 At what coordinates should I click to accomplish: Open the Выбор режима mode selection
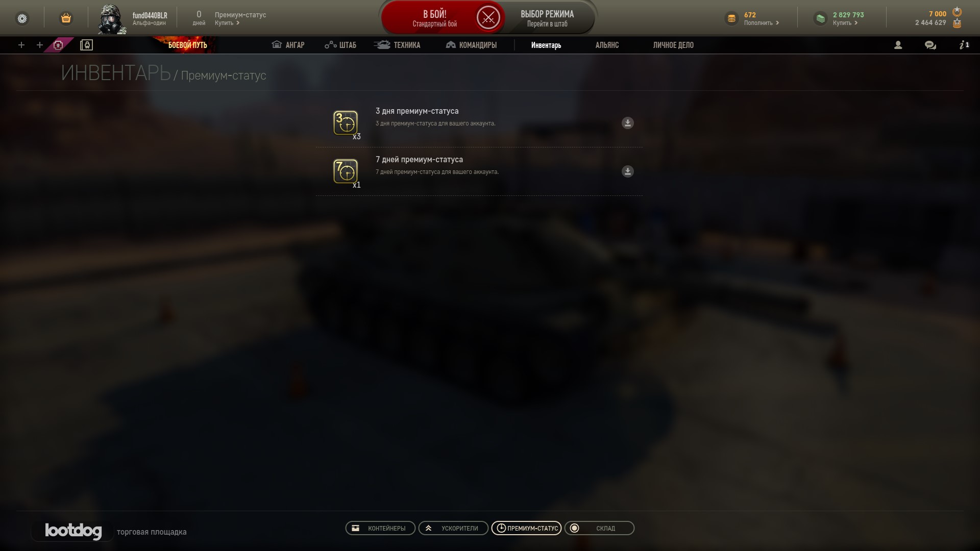(x=547, y=18)
